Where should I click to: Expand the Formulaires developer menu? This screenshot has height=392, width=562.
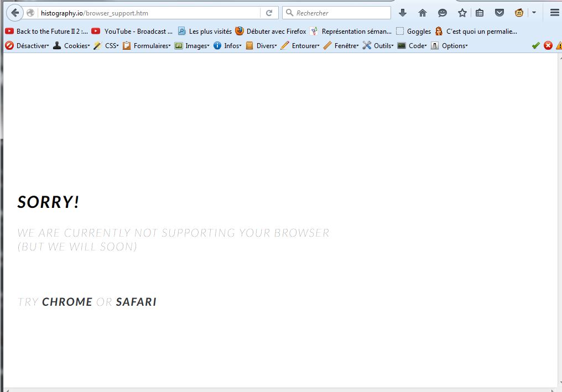pos(147,46)
